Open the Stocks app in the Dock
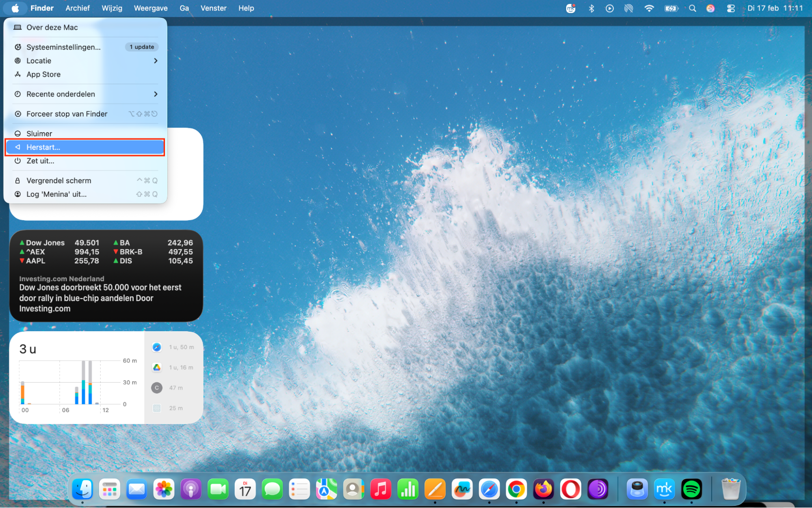 point(408,489)
